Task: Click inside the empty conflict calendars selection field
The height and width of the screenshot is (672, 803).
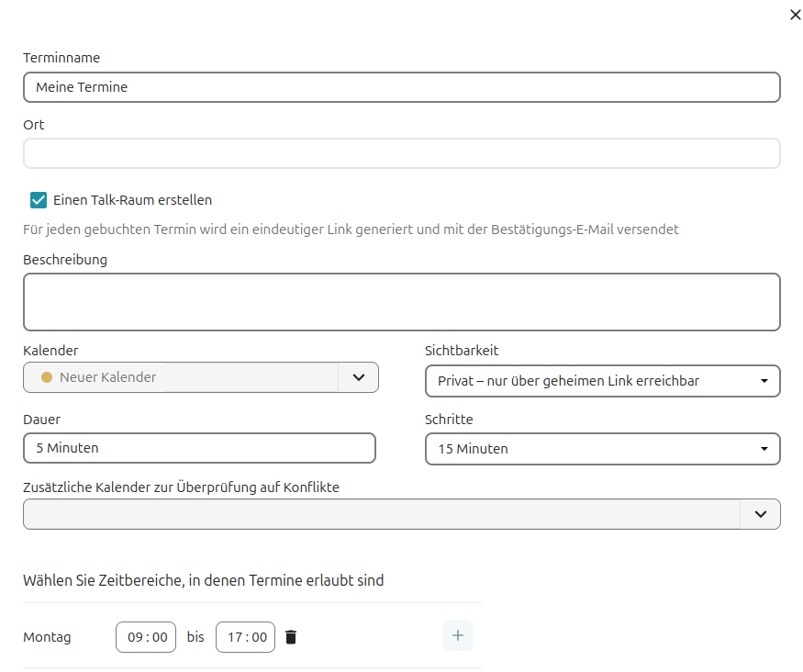Action: [x=381, y=515]
